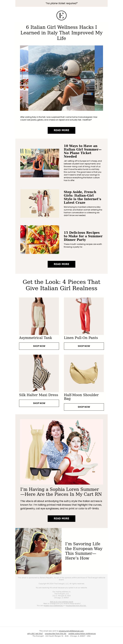The width and height of the screenshot is (123, 644).
Task: Click the tomato galette recipe image
Action: pos(40,240)
